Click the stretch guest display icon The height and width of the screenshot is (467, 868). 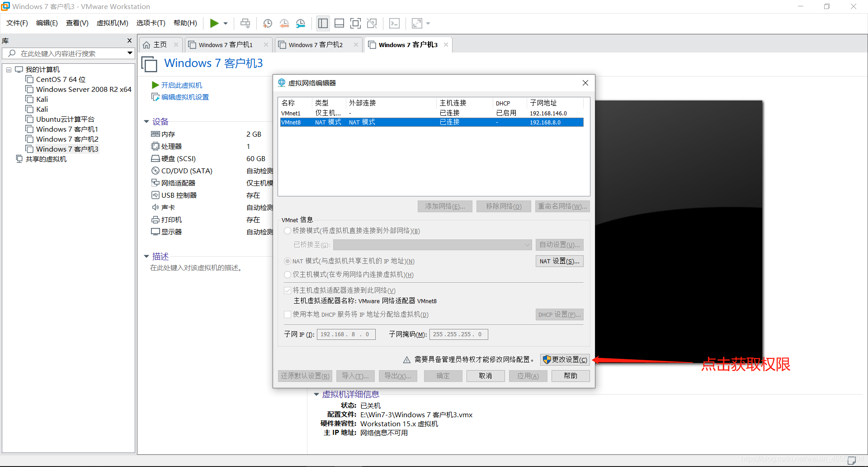point(417,23)
